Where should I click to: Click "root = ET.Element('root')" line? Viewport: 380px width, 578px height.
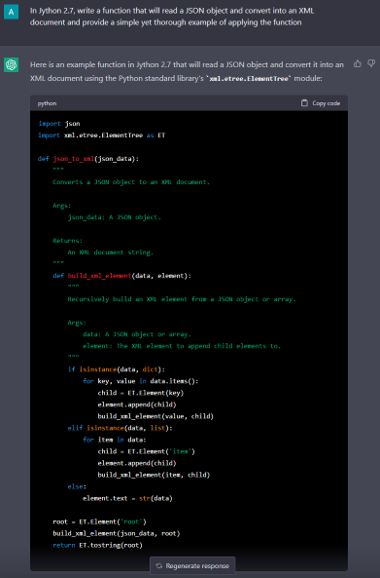coord(100,522)
